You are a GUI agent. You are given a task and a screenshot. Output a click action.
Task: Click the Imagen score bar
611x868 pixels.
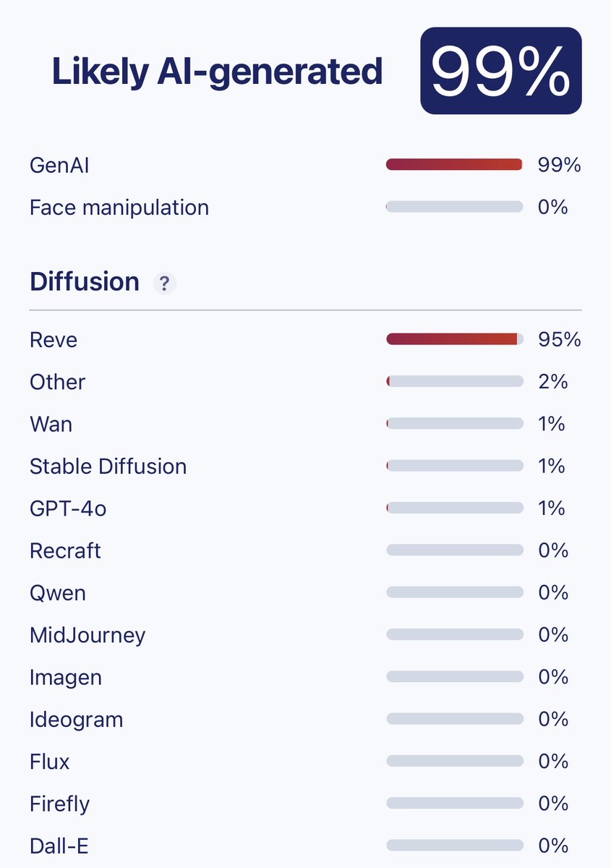tap(454, 678)
